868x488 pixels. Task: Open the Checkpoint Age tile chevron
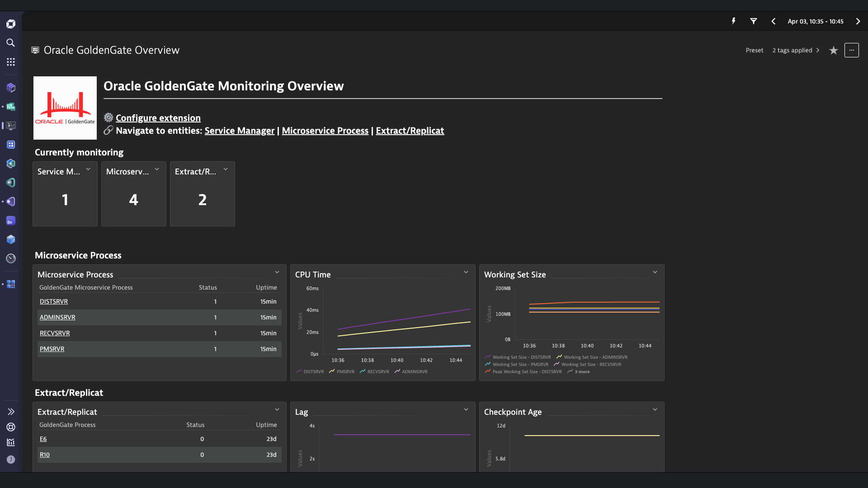[x=655, y=410]
